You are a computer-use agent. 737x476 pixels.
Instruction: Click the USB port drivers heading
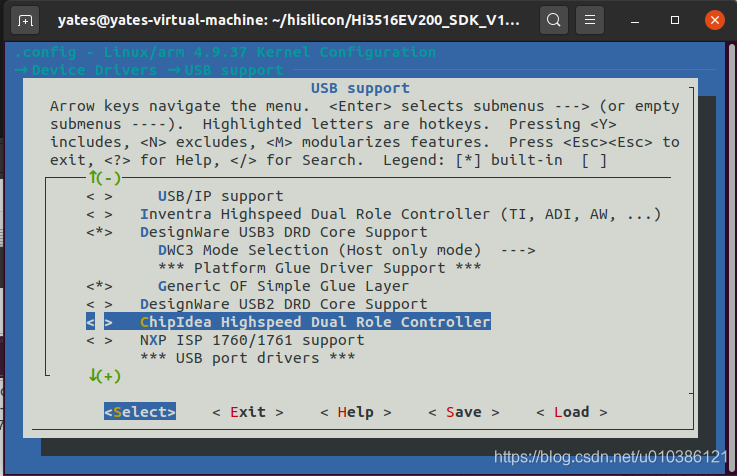pyautogui.click(x=248, y=358)
